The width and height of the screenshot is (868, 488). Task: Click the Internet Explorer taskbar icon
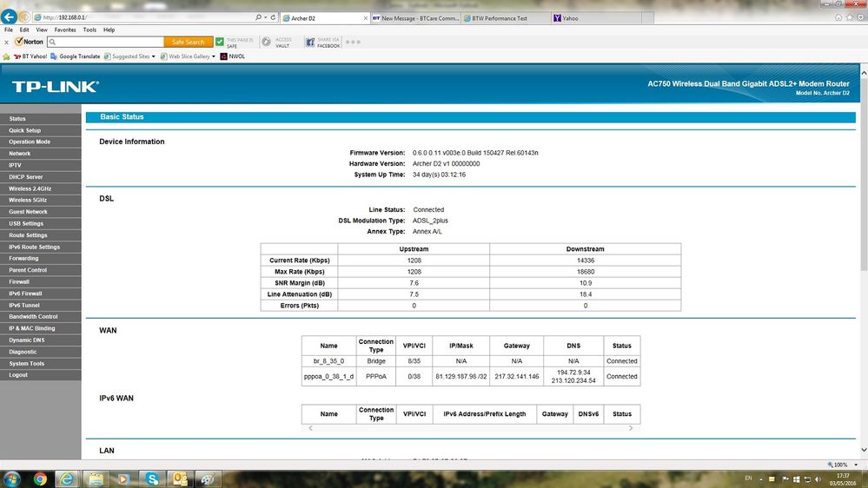pyautogui.click(x=66, y=479)
